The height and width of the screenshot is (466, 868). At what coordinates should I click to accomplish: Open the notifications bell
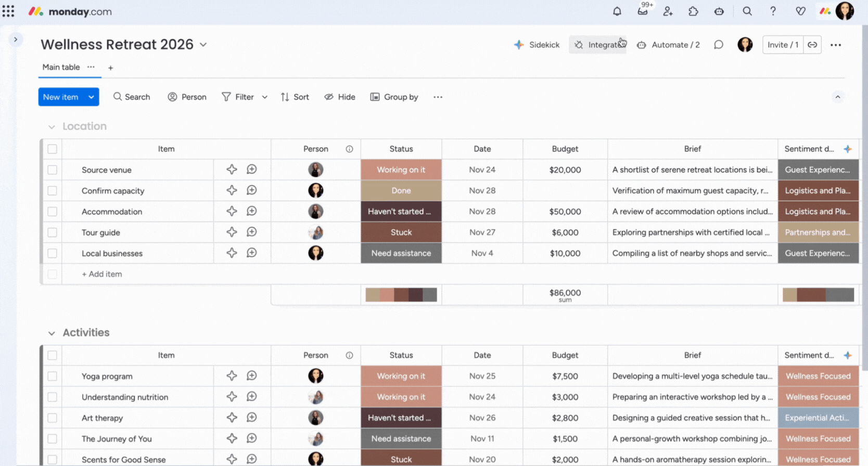(617, 11)
